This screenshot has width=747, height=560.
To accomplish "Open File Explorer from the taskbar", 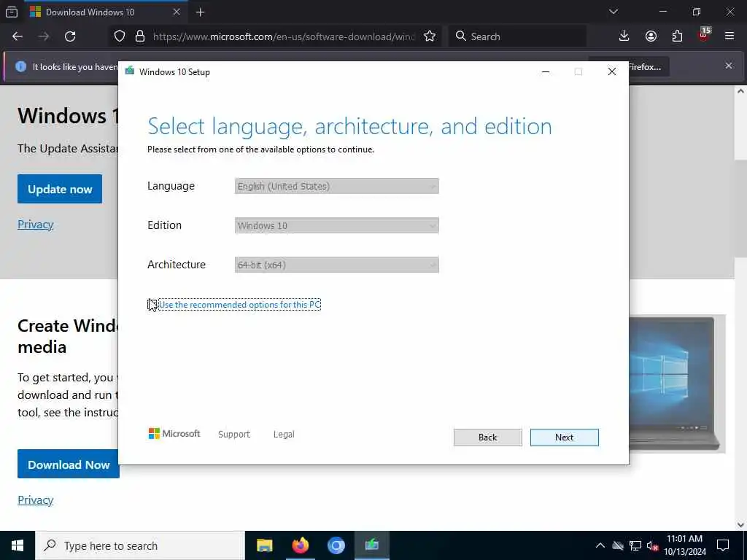I will click(264, 545).
